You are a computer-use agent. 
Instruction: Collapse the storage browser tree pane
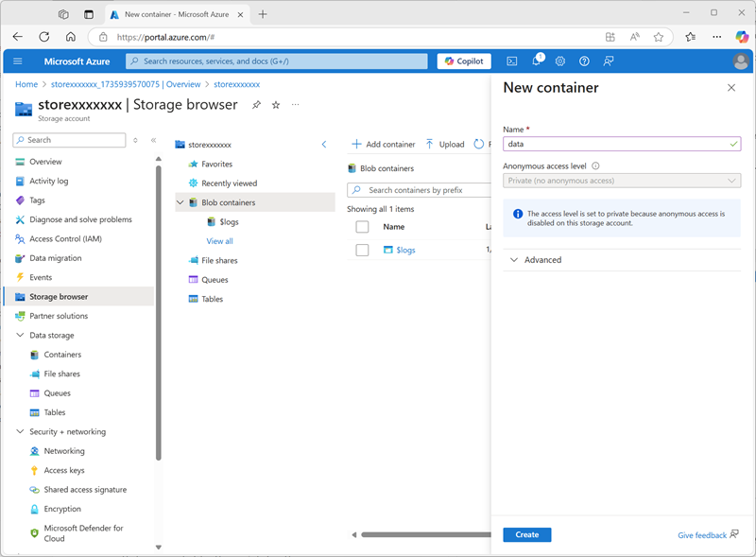324,145
